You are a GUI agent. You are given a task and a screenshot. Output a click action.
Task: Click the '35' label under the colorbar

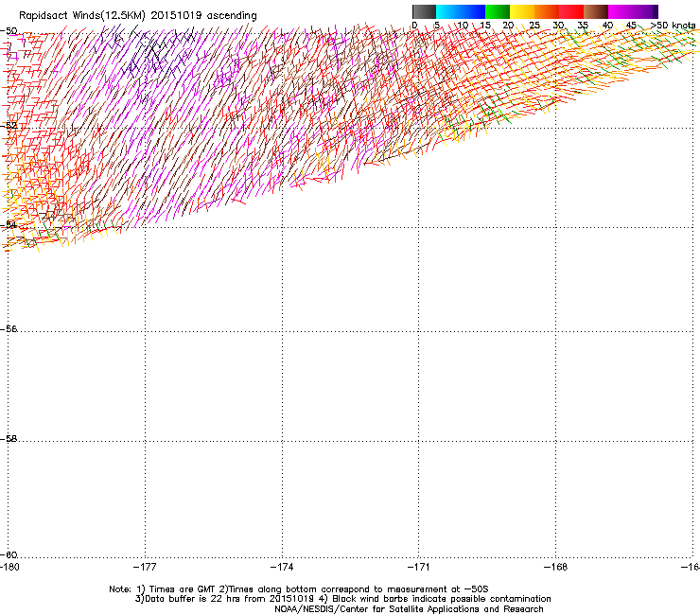(583, 26)
